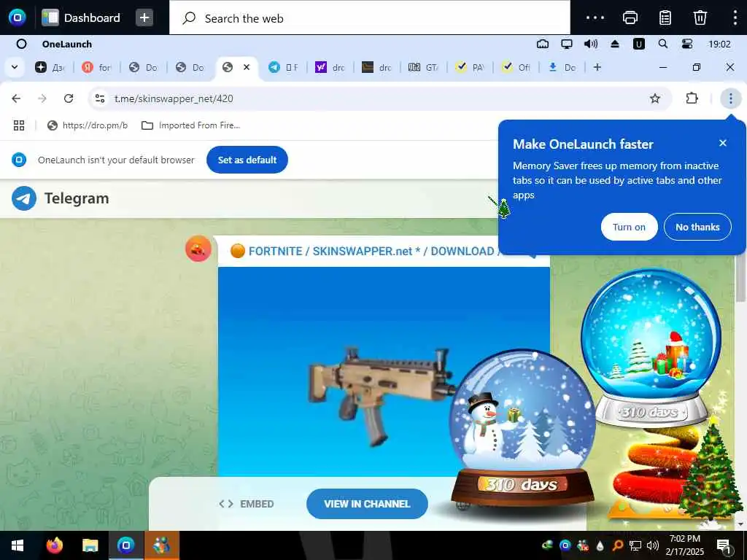Click the eject icon in the OneLaunch bar
747x560 pixels.
[x=615, y=44]
